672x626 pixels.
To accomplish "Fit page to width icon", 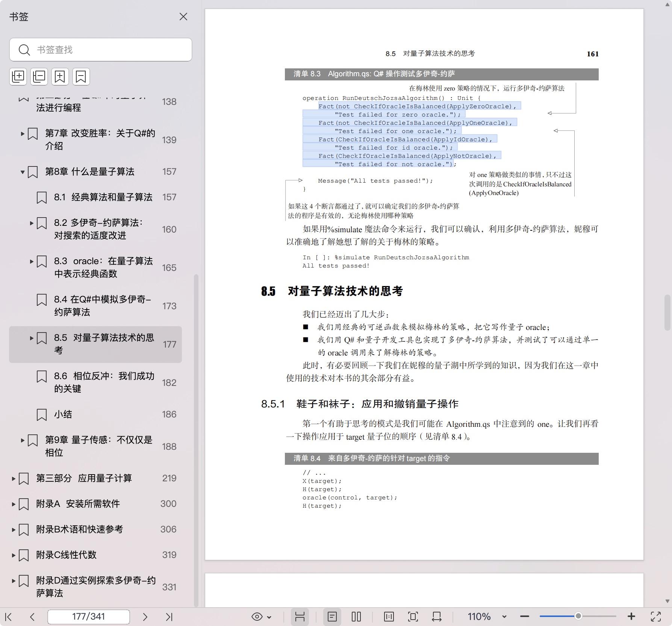I will pyautogui.click(x=437, y=617).
